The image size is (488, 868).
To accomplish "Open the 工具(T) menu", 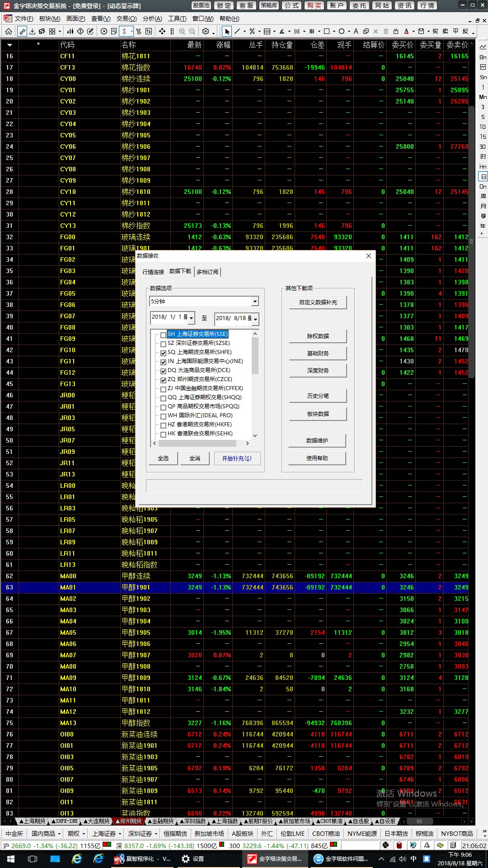I will tap(177, 19).
